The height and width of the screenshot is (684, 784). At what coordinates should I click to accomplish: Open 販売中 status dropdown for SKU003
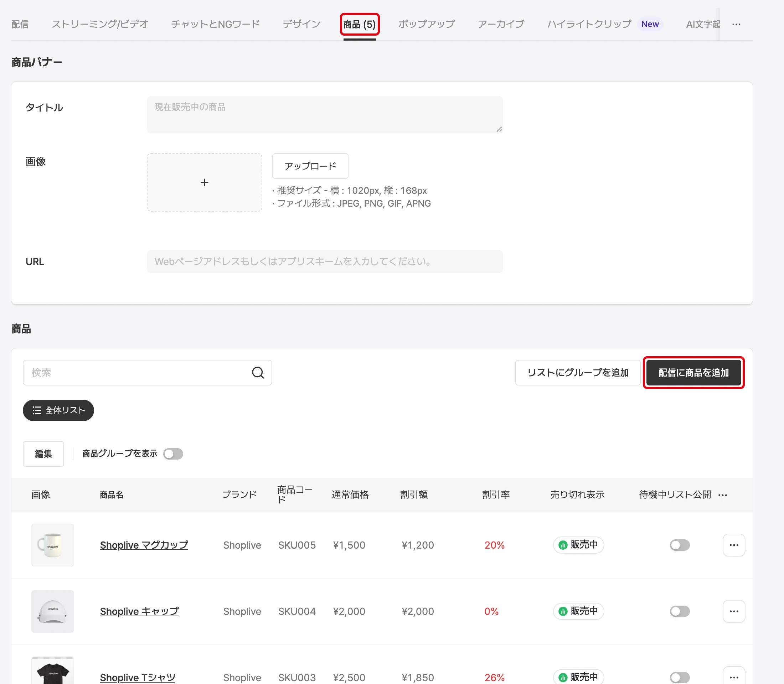point(578,677)
